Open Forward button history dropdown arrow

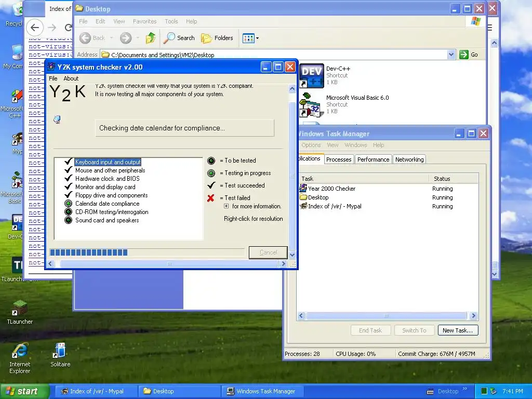pos(137,38)
